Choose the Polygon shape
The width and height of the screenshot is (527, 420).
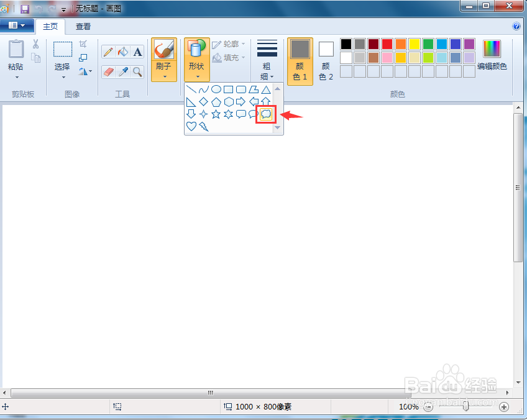pyautogui.click(x=254, y=89)
